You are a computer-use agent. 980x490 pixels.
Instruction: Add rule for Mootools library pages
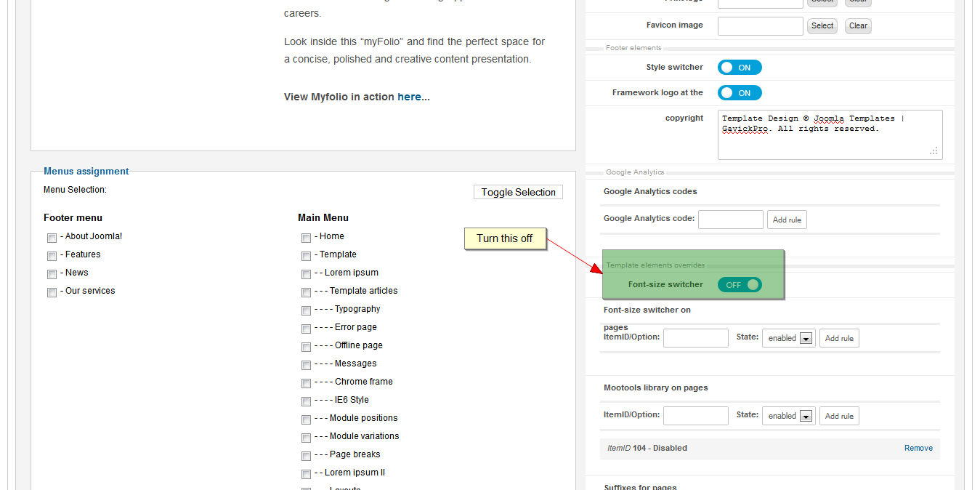pyautogui.click(x=839, y=416)
